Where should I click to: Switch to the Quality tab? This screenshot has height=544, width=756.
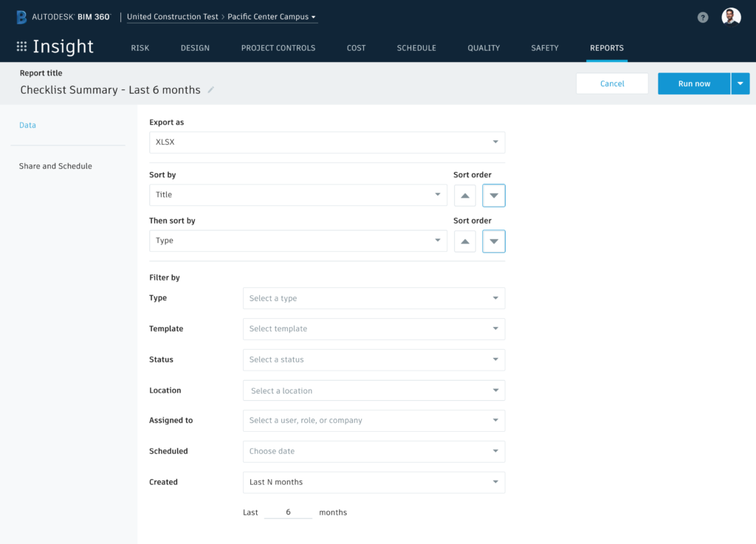[x=484, y=48]
